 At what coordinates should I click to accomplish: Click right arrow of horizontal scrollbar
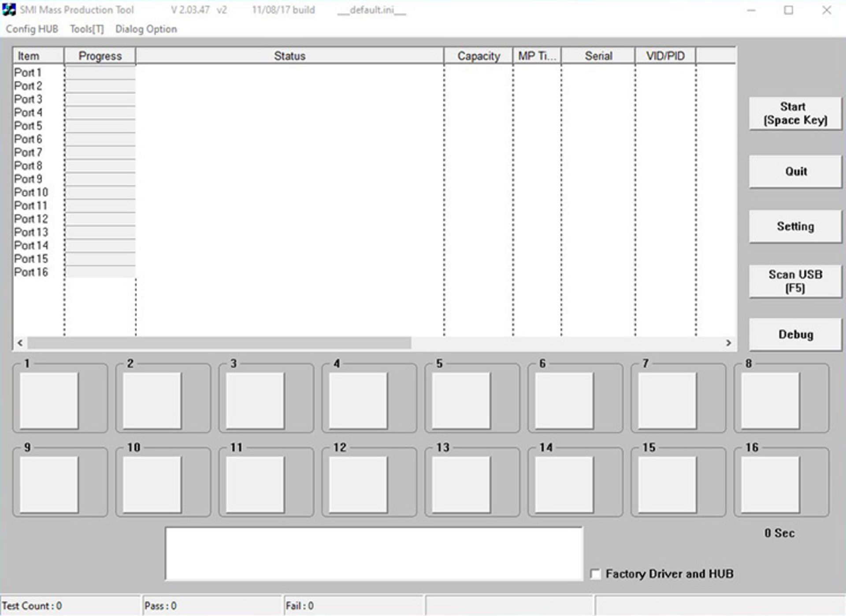pyautogui.click(x=728, y=343)
